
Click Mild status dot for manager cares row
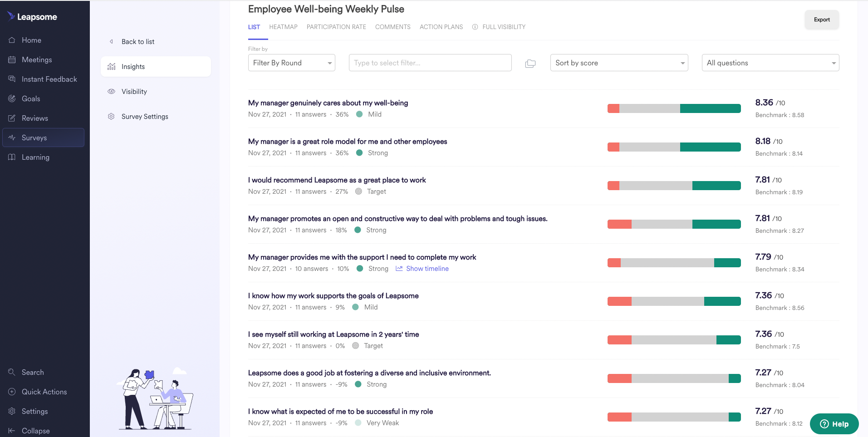[359, 114]
